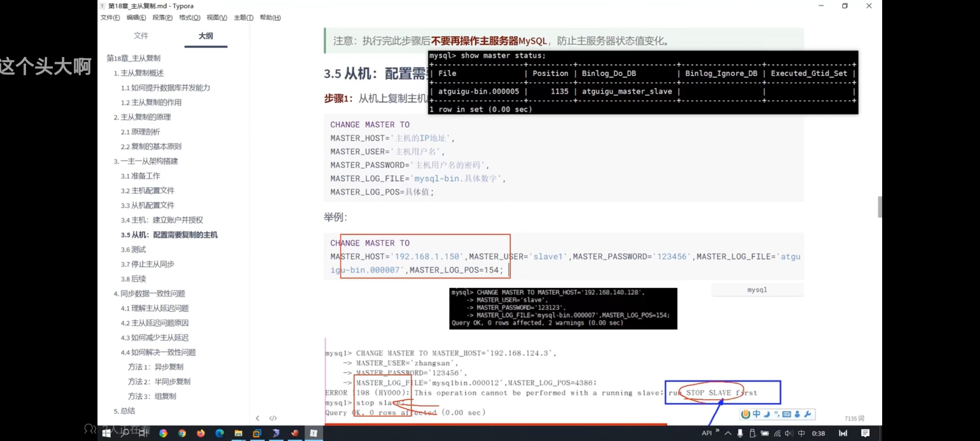This screenshot has width=980, height=441.
Task: Open USB safely remove tray icon
Action: [x=752, y=433]
